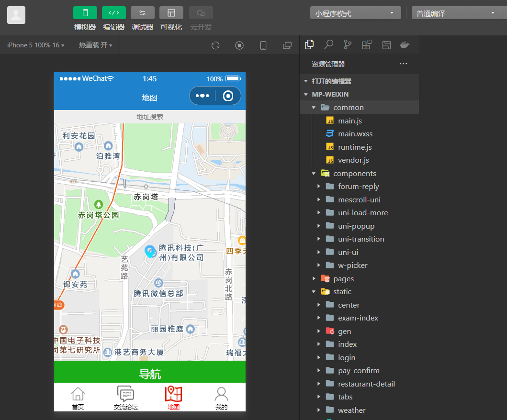Image resolution: width=507 pixels, height=420 pixels.
Task: Click the blue location marker on map
Action: pos(150,251)
